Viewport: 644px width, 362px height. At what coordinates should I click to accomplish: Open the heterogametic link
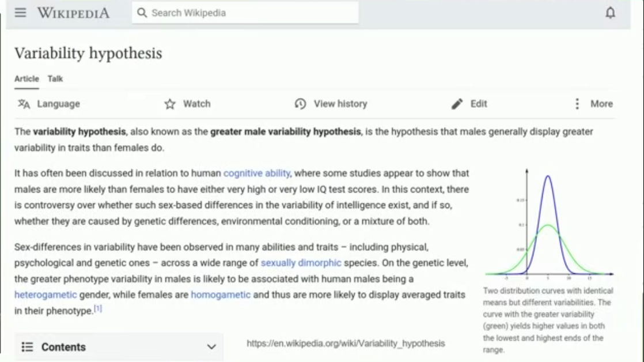click(x=46, y=295)
